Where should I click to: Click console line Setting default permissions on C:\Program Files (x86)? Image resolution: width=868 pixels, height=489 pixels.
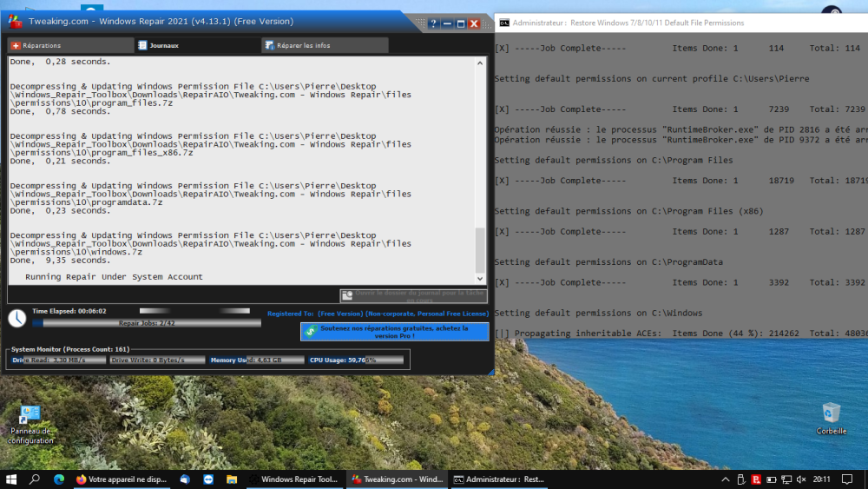click(x=628, y=211)
